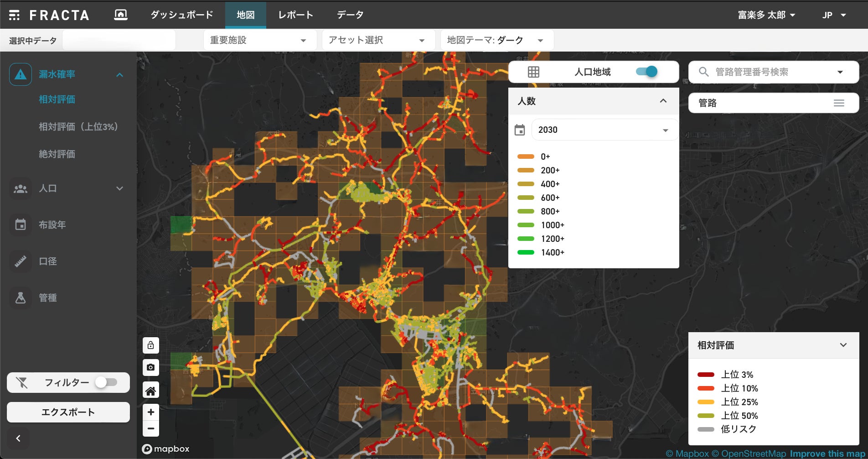
Task: Zoom out on the map
Action: (150, 429)
